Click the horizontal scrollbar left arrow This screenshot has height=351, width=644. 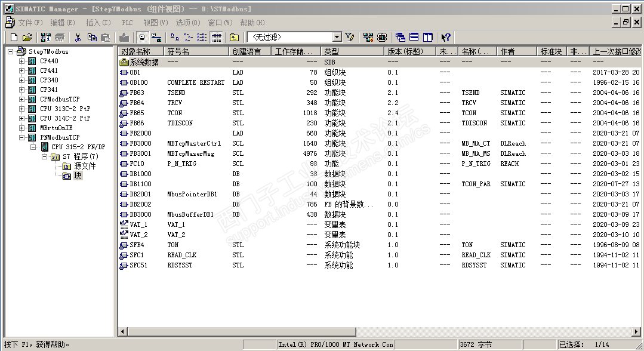[123, 332]
